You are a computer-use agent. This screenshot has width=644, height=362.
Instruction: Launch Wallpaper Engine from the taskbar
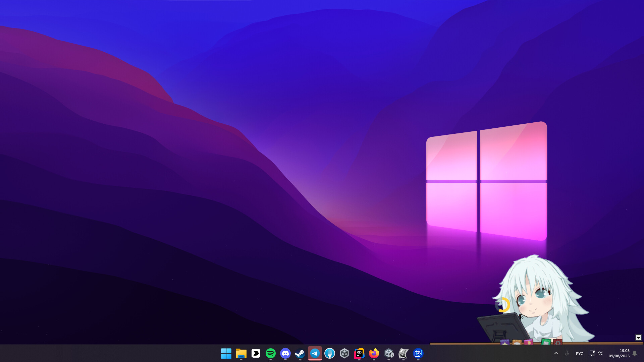tap(403, 353)
